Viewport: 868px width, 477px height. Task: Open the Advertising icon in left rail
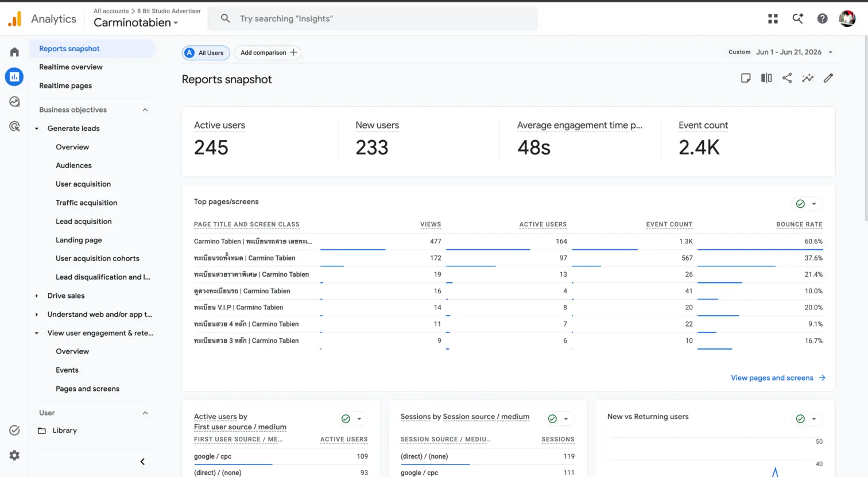pyautogui.click(x=14, y=126)
